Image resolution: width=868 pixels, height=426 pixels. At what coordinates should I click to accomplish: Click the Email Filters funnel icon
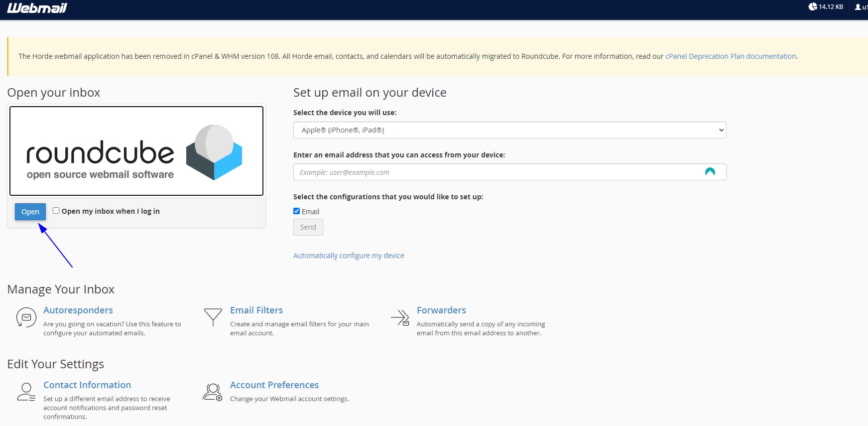[213, 317]
